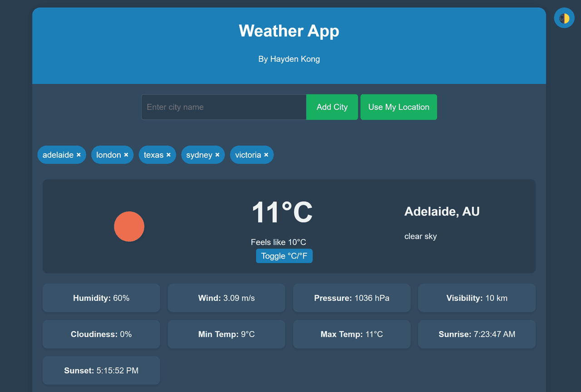This screenshot has height=392, width=581.
Task: Remove adelaide chip with x icon
Action: (79, 155)
